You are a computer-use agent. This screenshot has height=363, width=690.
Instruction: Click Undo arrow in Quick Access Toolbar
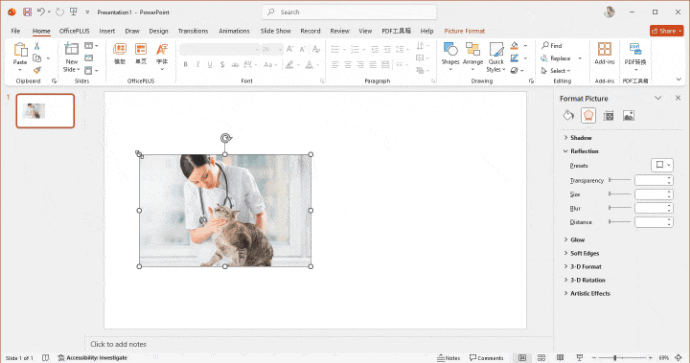(41, 12)
